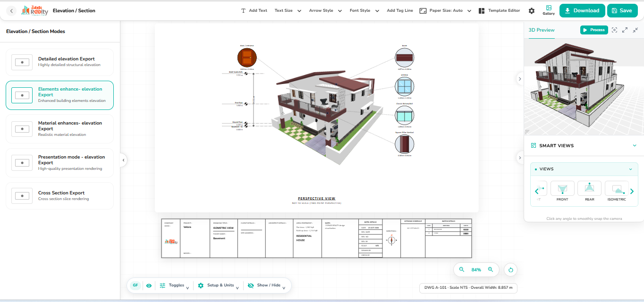Open the Gallery
This screenshot has width=644, height=302.
(549, 10)
